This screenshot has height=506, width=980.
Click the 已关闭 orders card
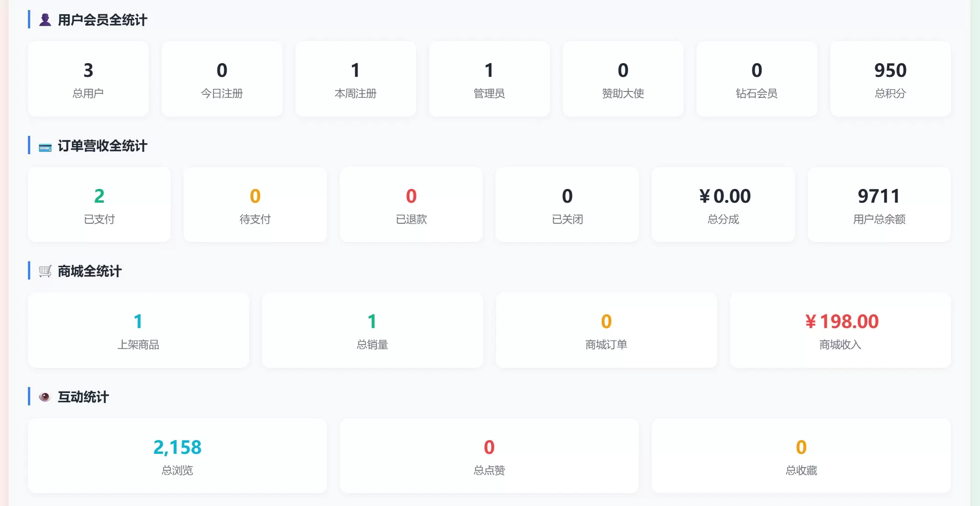pos(567,205)
